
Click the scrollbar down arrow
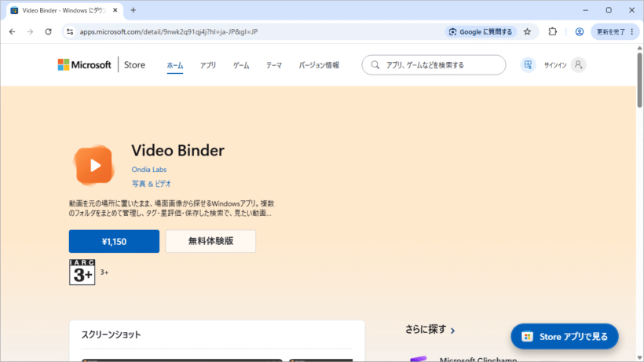pos(639,358)
